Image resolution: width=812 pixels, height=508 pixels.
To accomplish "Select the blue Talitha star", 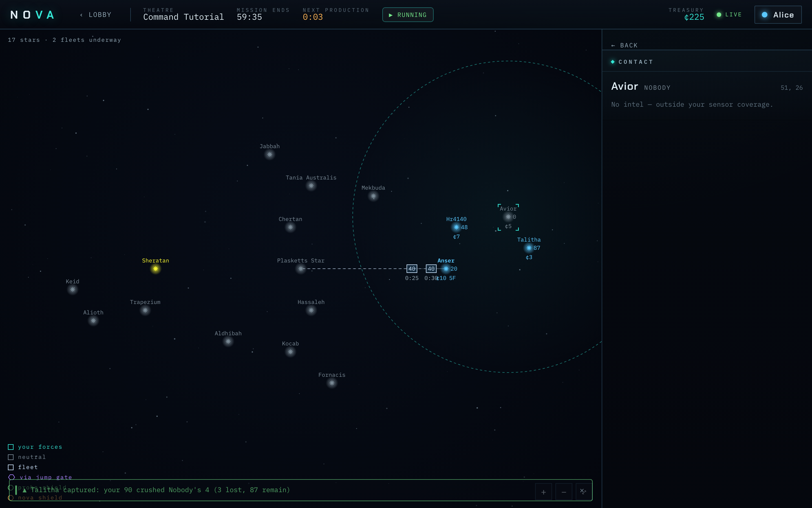I will coord(529,248).
